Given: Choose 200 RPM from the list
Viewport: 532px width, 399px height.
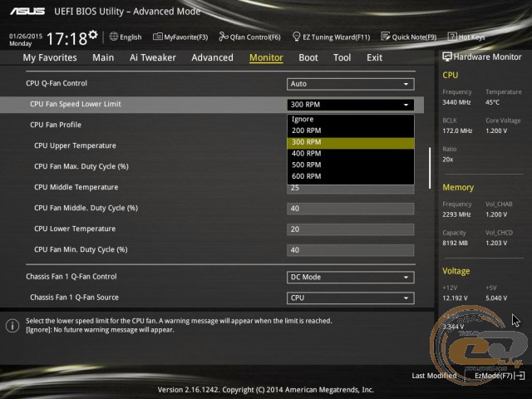Looking at the screenshot, I should (351, 131).
